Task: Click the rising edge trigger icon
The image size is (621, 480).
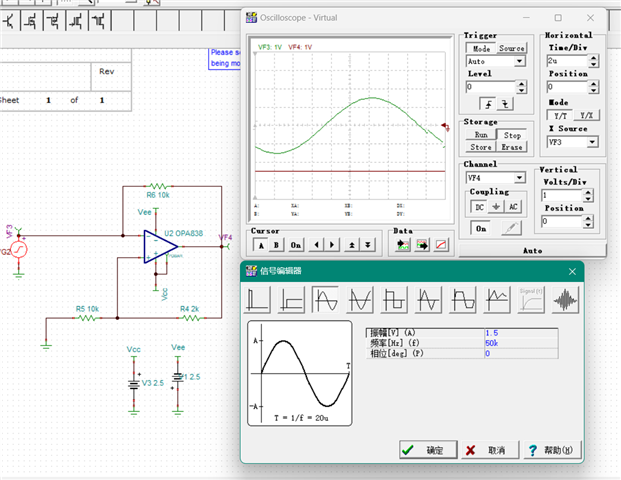Action: (x=487, y=104)
